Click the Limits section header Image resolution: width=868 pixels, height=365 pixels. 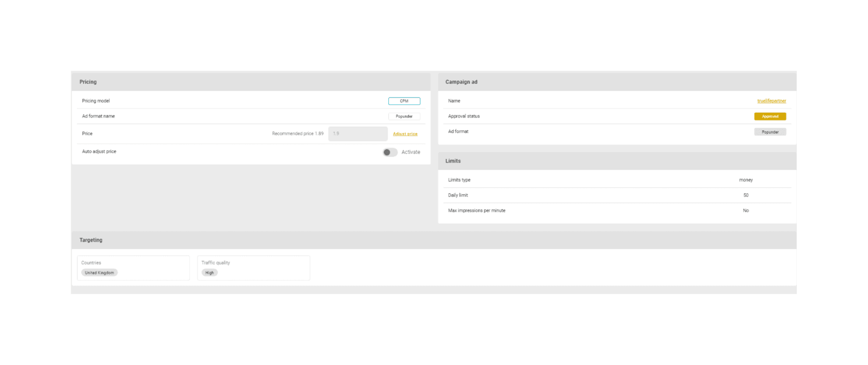click(453, 161)
